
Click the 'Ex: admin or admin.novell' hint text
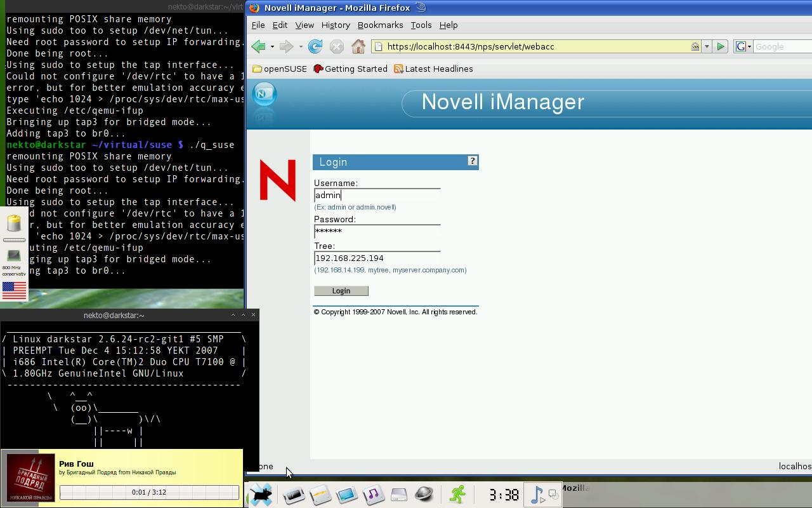click(355, 207)
